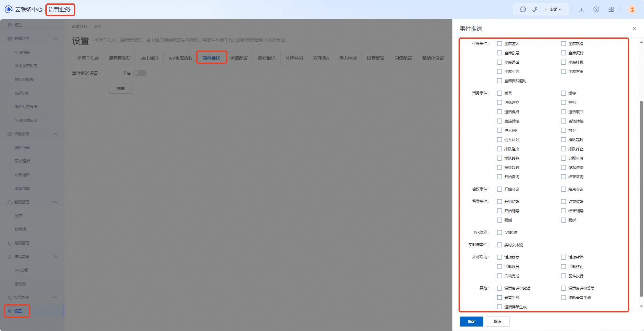Enable the 结束监听 checkbox
Image resolution: width=644 pixels, height=331 pixels.
tap(563, 202)
